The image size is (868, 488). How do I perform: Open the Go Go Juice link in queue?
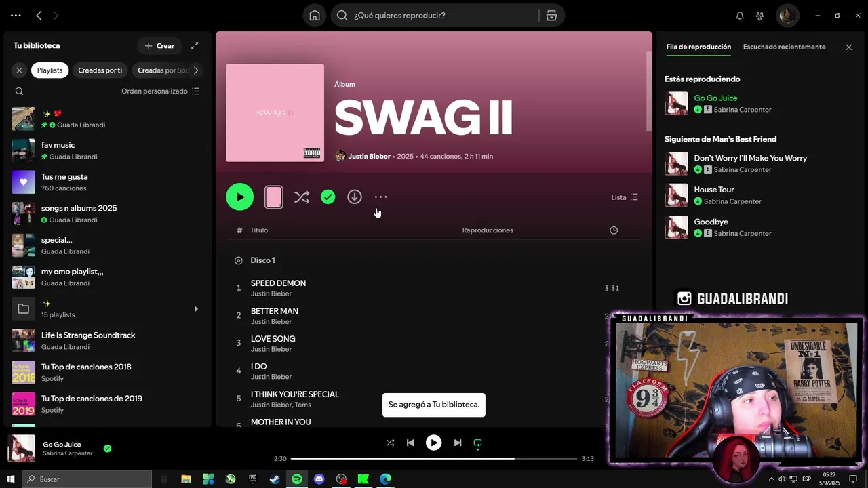[x=715, y=98]
